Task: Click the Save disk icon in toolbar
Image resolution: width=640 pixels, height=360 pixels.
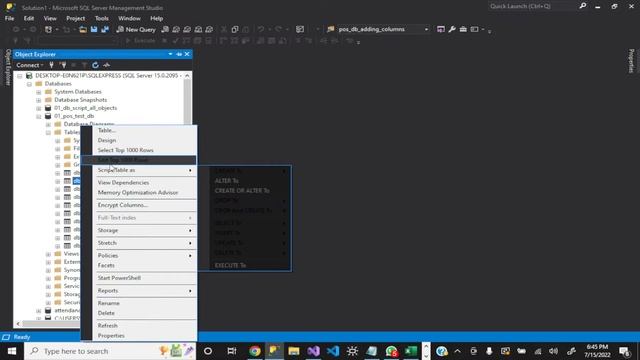Action: click(94, 29)
